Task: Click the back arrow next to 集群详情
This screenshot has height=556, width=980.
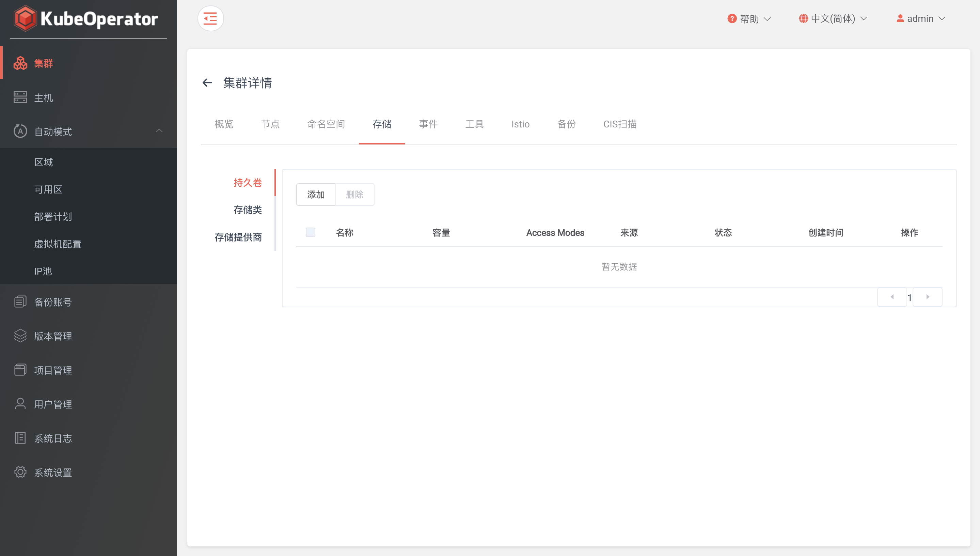Action: tap(207, 82)
